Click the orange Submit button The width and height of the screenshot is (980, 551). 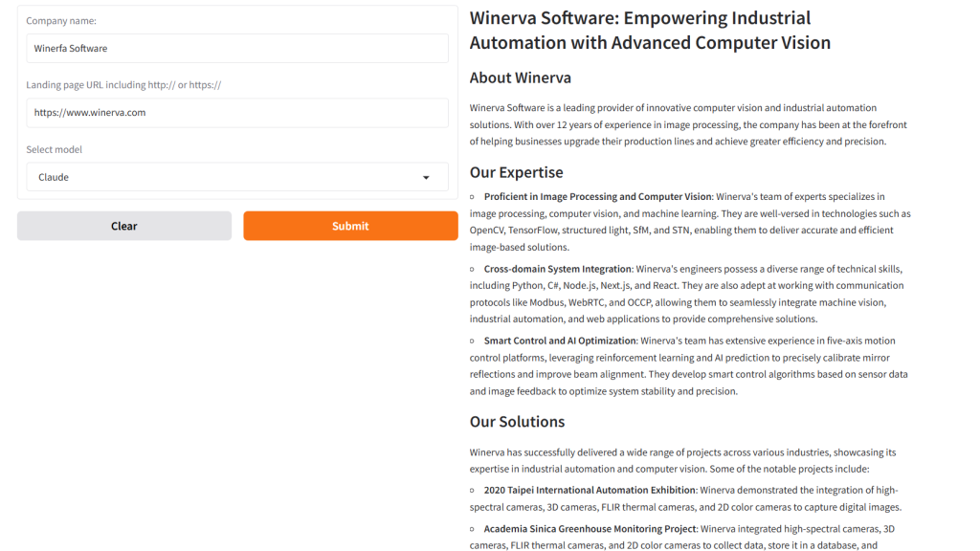click(x=350, y=226)
